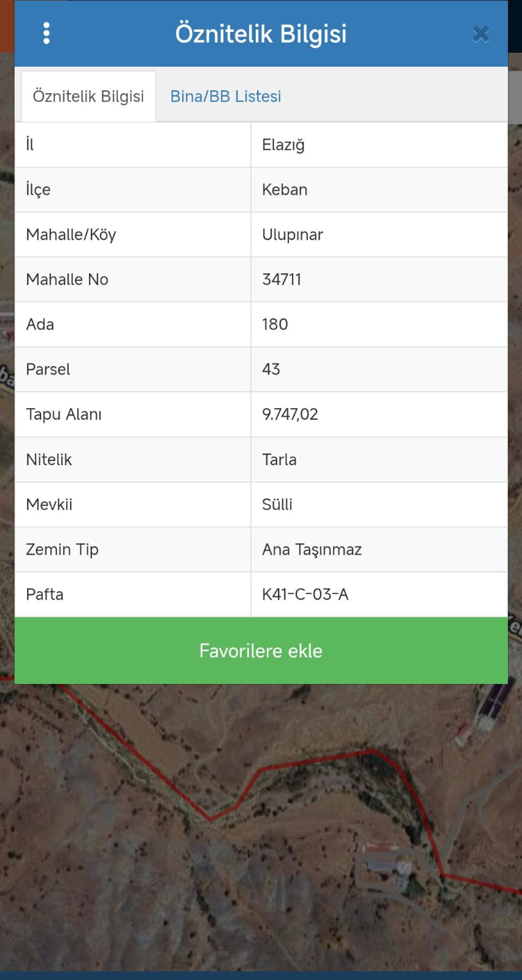Click the Tapu Alanı row label

click(64, 414)
